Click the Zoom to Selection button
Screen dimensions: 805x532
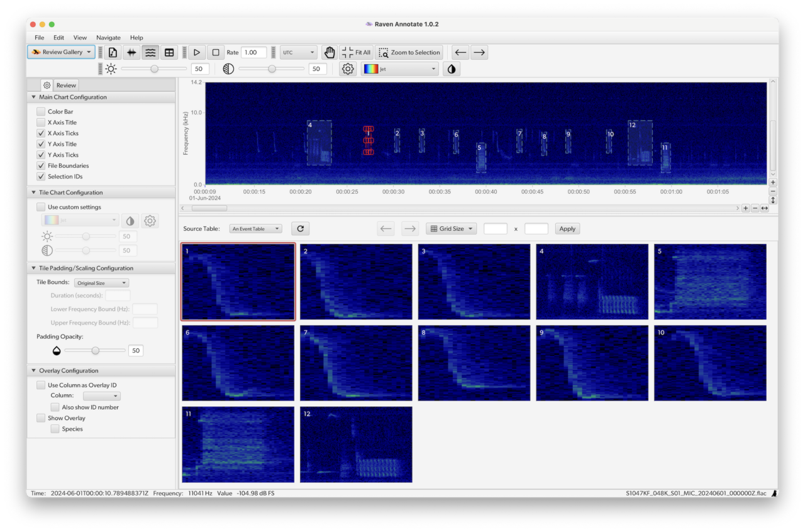[409, 53]
